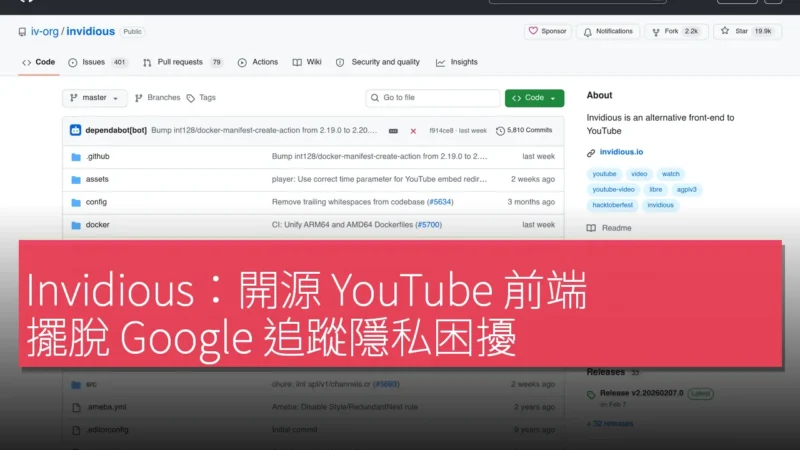The height and width of the screenshot is (450, 800).
Task: Click the failed checks red X icon
Action: pyautogui.click(x=413, y=131)
